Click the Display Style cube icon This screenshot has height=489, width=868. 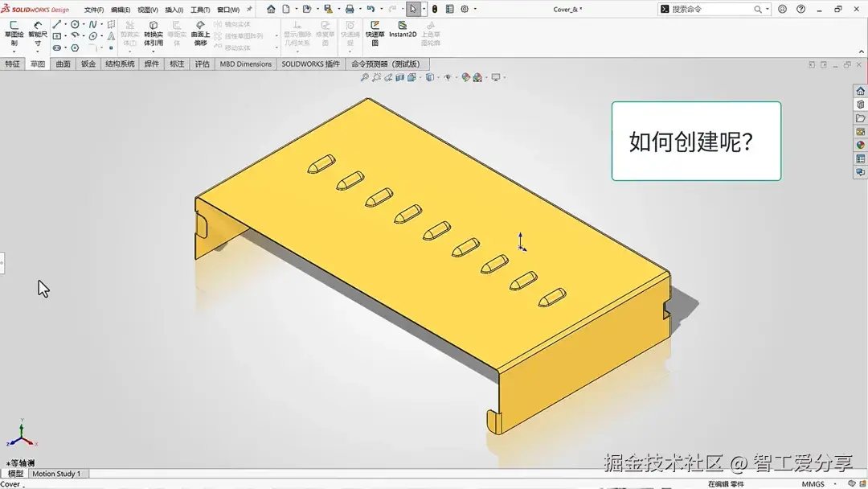point(429,77)
